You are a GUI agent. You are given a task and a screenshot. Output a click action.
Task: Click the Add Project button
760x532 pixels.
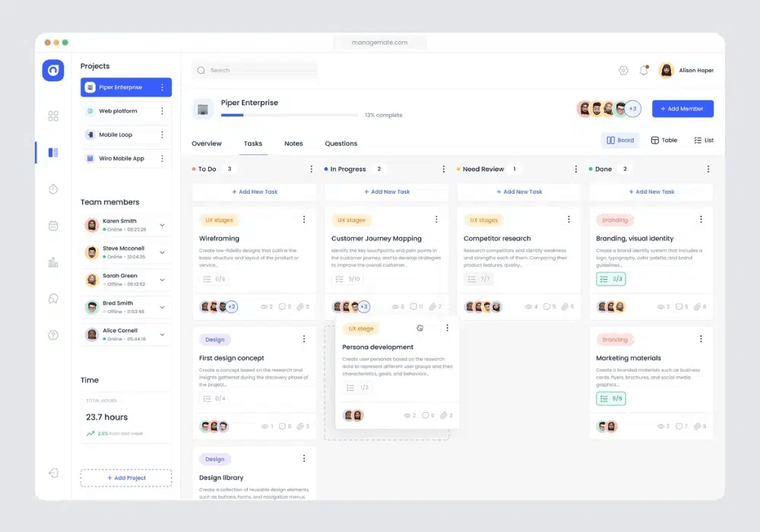pos(126,478)
